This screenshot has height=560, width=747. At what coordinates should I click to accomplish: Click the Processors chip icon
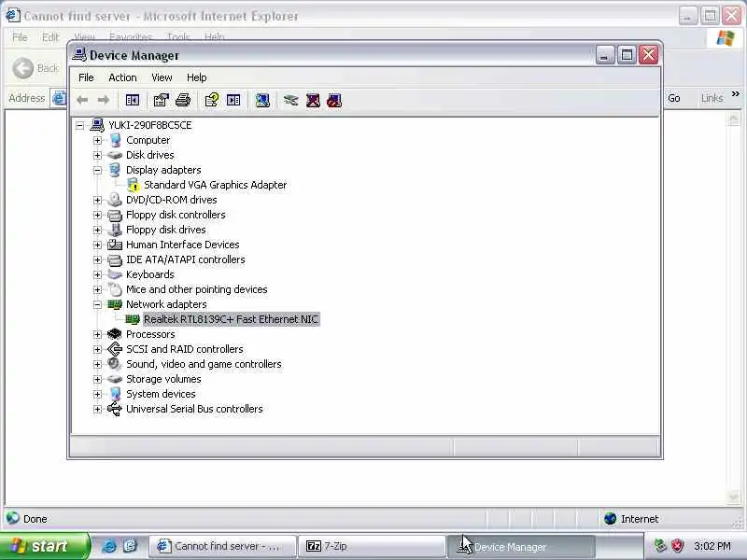tap(115, 334)
